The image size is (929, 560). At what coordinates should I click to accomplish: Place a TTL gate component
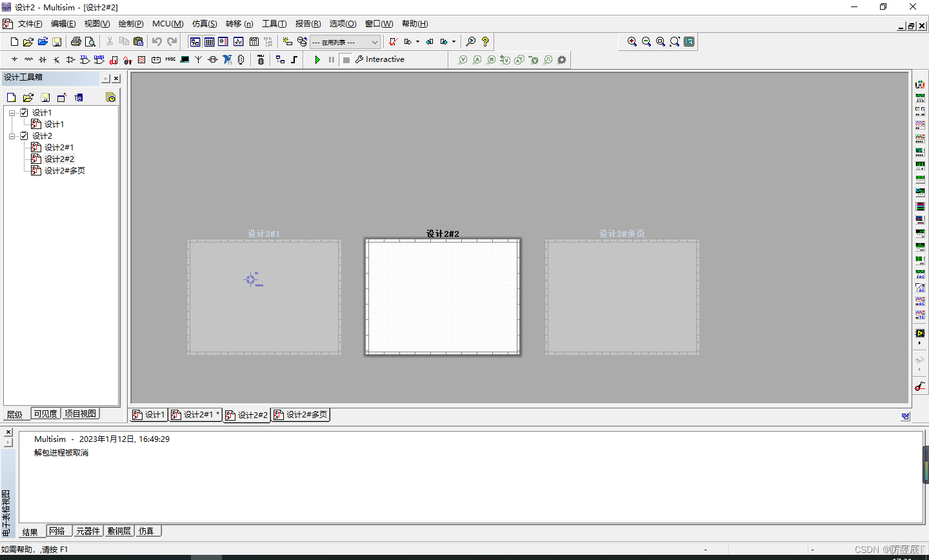click(85, 59)
